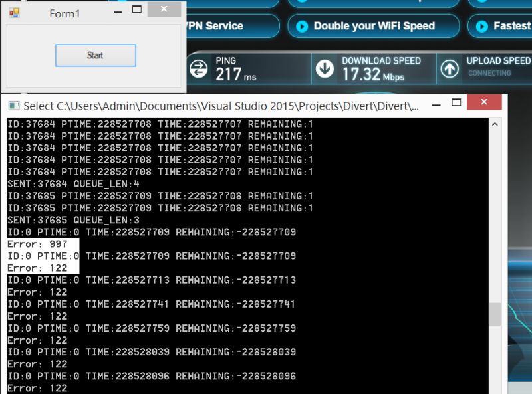Click the play icon on the Fastest button
The width and height of the screenshot is (532, 394).
tap(483, 27)
